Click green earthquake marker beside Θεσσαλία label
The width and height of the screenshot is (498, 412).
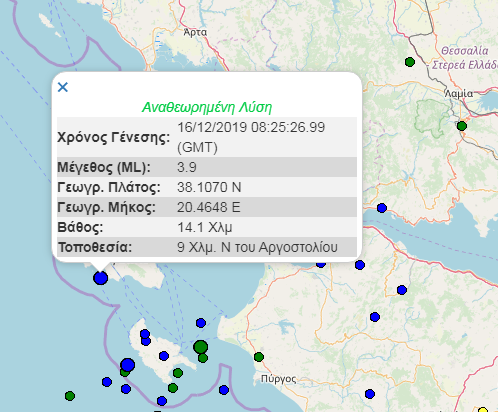pos(410,62)
